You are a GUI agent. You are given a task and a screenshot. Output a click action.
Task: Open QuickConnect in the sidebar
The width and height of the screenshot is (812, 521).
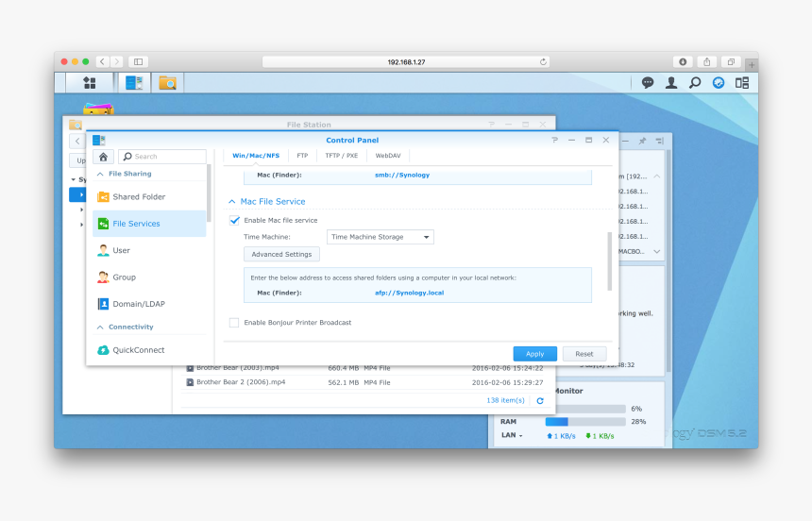[149, 350]
